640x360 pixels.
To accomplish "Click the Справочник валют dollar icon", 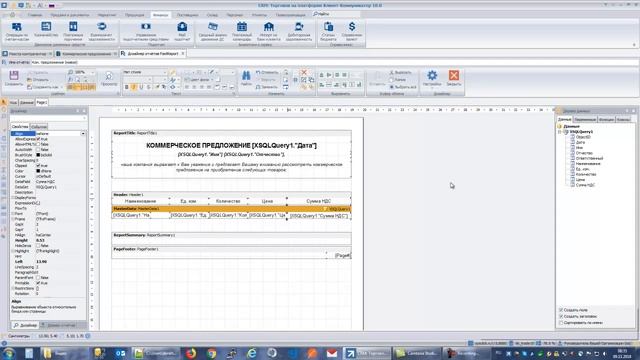I will 352,27.
